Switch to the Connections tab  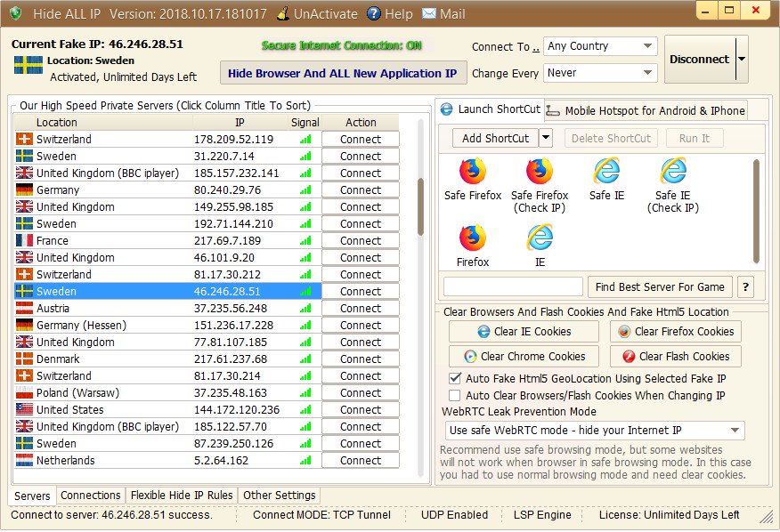click(91, 496)
